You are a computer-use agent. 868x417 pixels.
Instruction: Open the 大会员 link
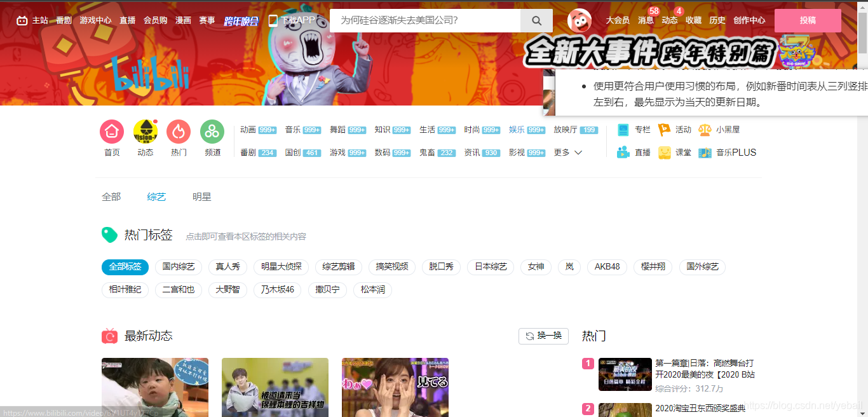(618, 20)
